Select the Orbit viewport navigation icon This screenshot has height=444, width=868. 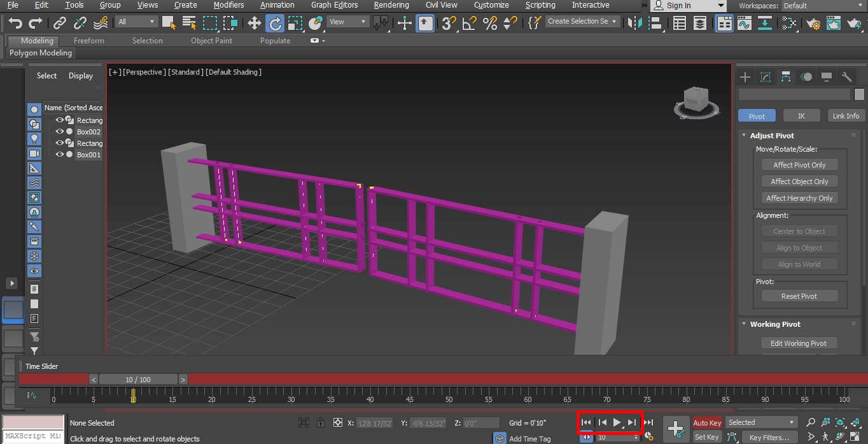[840, 436]
